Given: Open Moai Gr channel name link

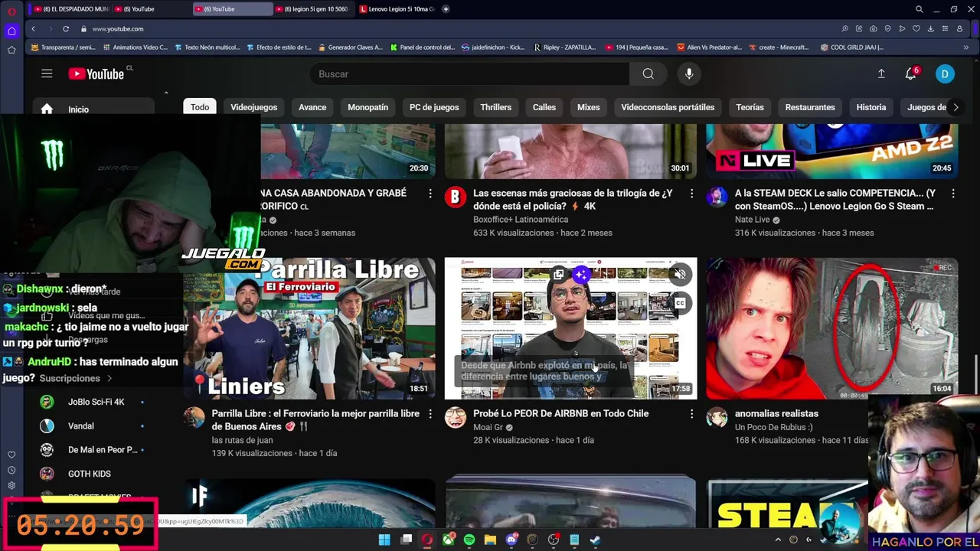Looking at the screenshot, I should [488, 427].
